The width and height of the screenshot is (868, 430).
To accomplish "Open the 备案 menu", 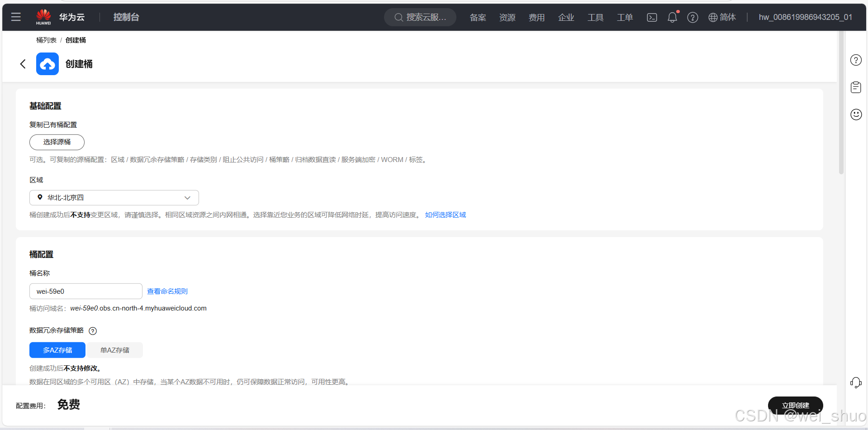I will point(478,17).
